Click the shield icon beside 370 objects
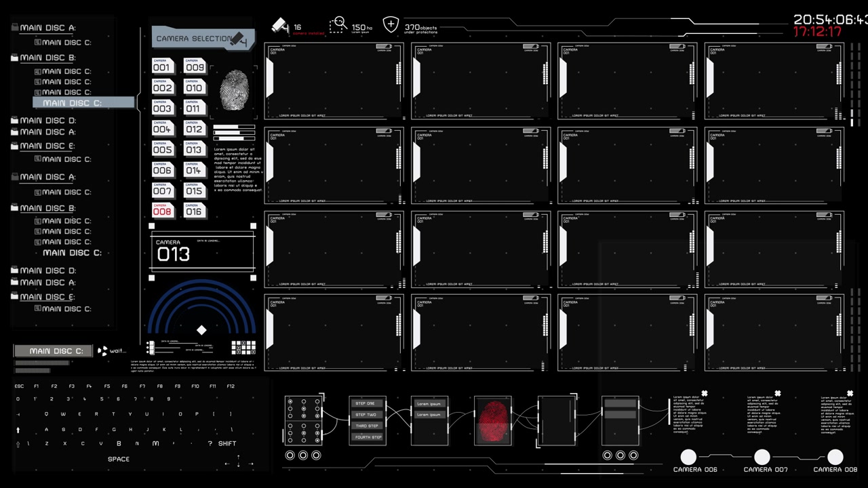The width and height of the screenshot is (868, 488). click(x=391, y=25)
